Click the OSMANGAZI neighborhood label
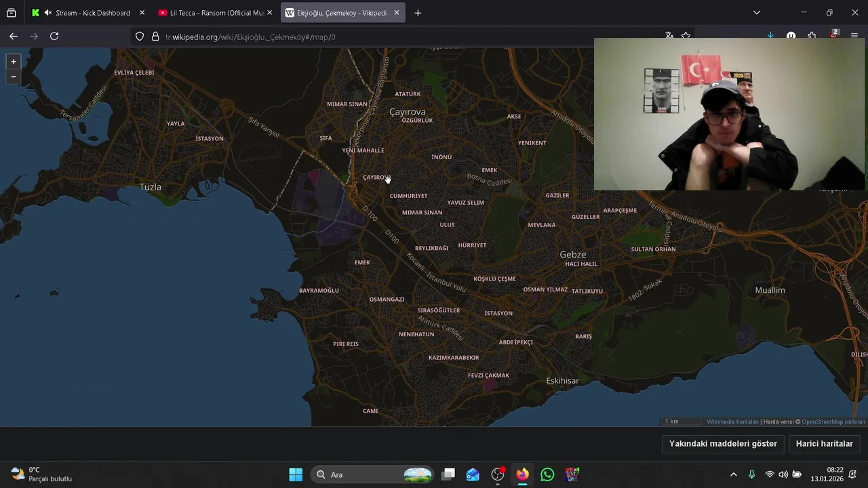Image resolution: width=868 pixels, height=488 pixels. coord(387,300)
